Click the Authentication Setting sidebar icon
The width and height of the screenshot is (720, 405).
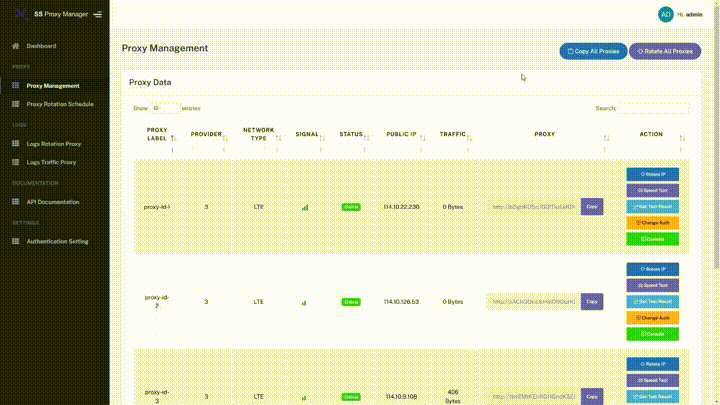[15, 241]
